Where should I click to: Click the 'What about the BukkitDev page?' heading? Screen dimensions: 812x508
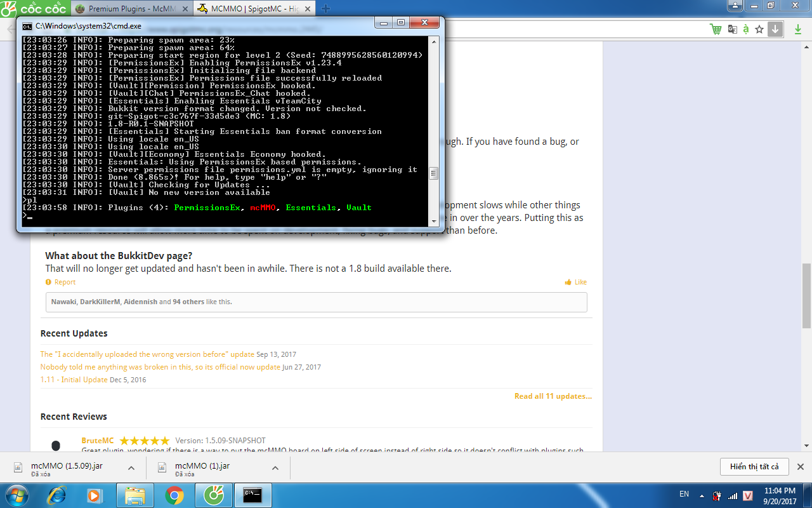[119, 256]
